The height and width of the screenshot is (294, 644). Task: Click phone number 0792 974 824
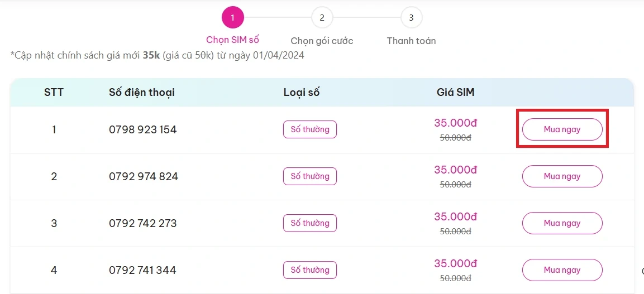tap(143, 177)
